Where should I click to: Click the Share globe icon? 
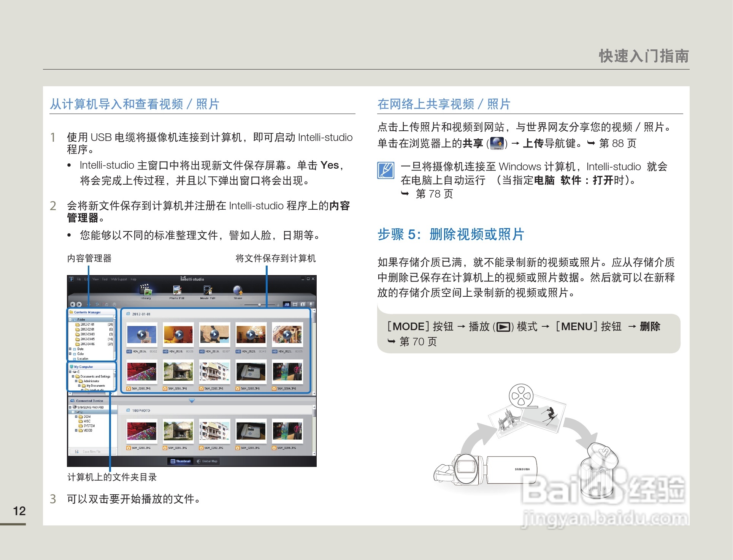click(x=238, y=291)
